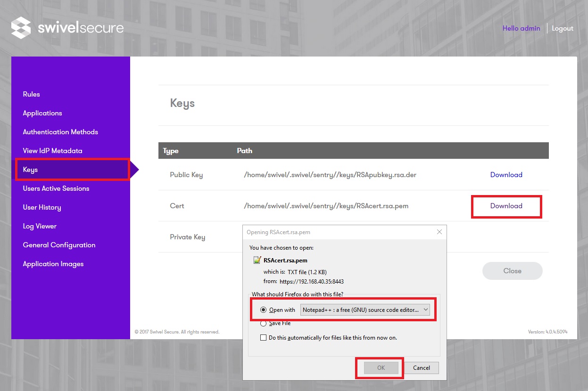Screen dimensions: 588x391
Task: Select the 'Open with' radio button
Action: tap(263, 310)
